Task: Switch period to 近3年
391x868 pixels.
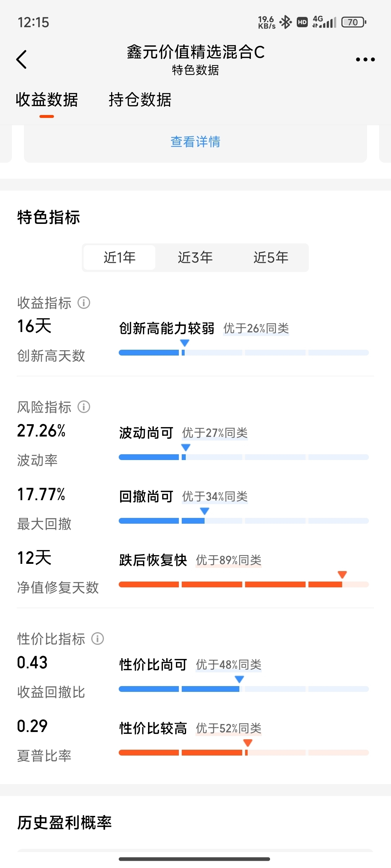Action: (195, 258)
